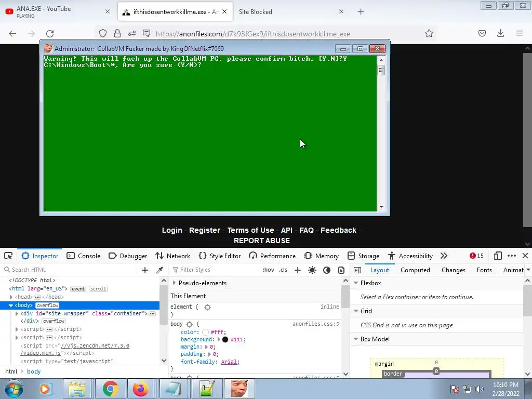Close the developer tools panel
Viewport: 532px width, 399px height.
tap(525, 256)
